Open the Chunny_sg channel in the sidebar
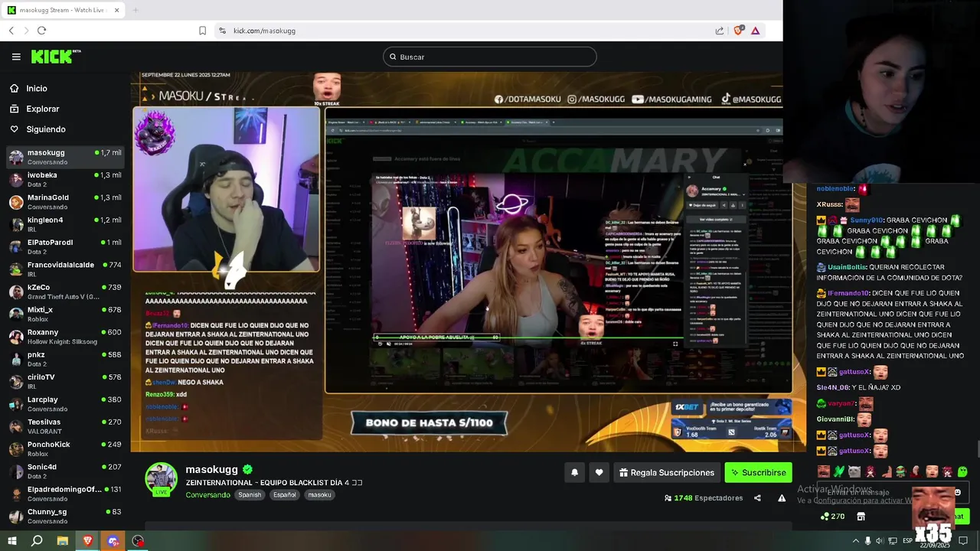980x551 pixels. tap(65, 516)
